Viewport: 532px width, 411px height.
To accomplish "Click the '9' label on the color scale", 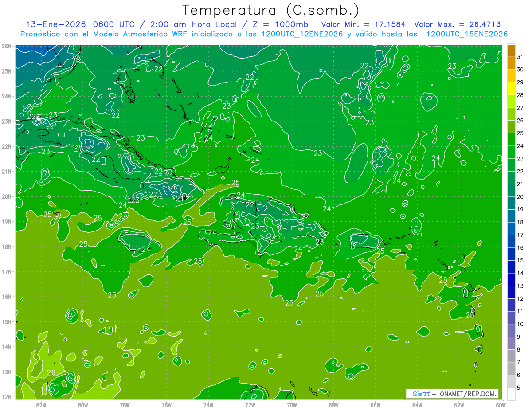I will 519,337.
